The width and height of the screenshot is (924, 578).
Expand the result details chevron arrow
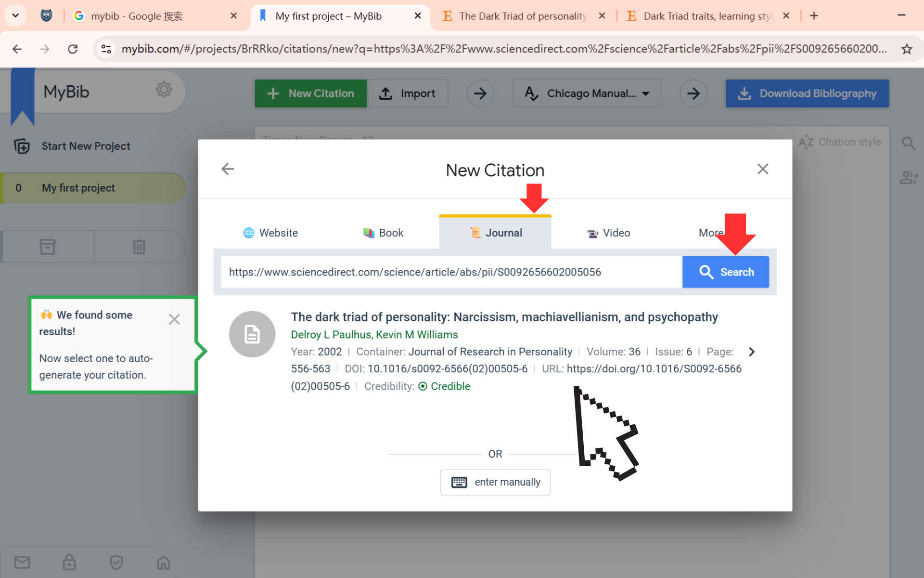coord(752,352)
